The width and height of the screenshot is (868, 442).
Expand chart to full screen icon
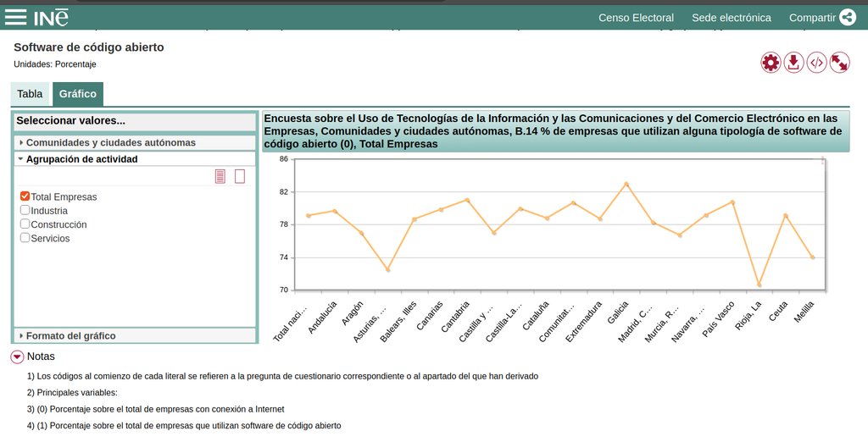coord(840,63)
